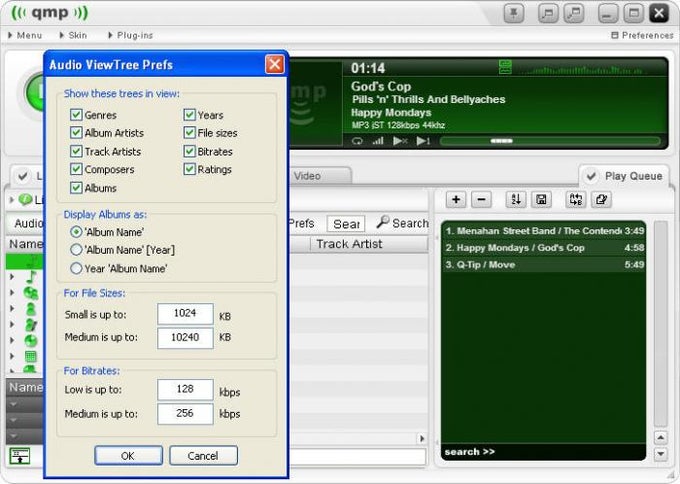The width and height of the screenshot is (680, 484).
Task: Expand the music note tree node arrow
Action: coord(12,277)
